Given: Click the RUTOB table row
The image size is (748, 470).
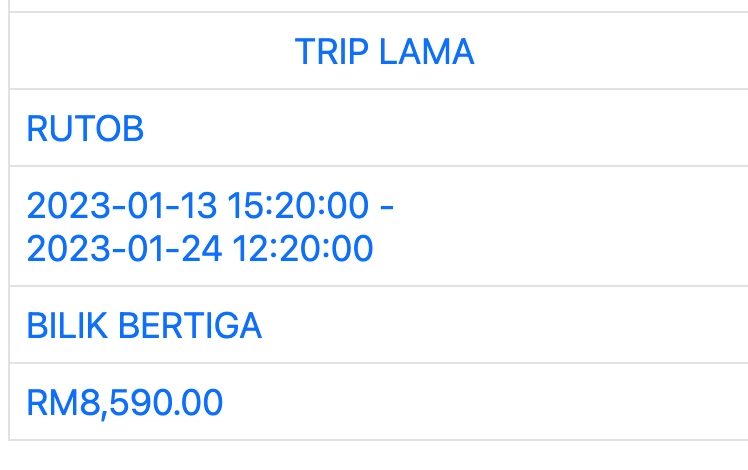Looking at the screenshot, I should click(x=450, y=128).
